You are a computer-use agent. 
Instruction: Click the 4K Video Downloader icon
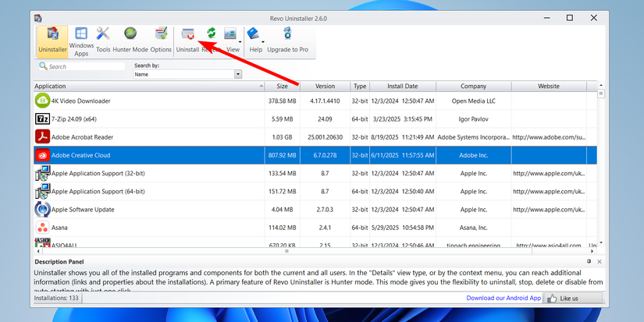(42, 101)
